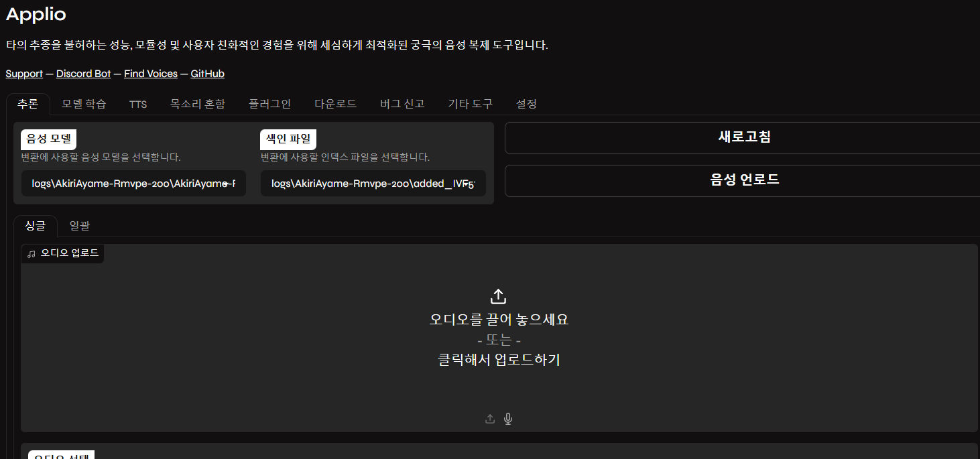980x459 pixels.
Task: Click the upload arrow icon in drop area
Action: [499, 296]
